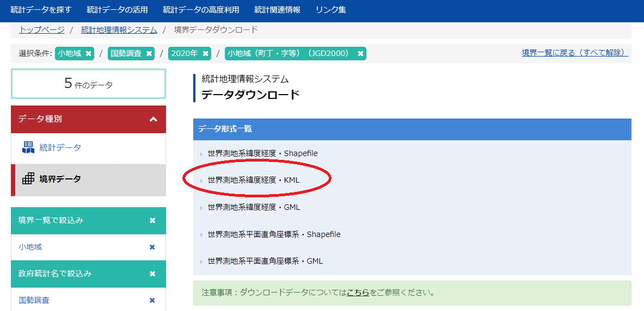The image size is (644, 311).
Task: Clear the 小地域 sidebar row x
Action: coord(152,247)
